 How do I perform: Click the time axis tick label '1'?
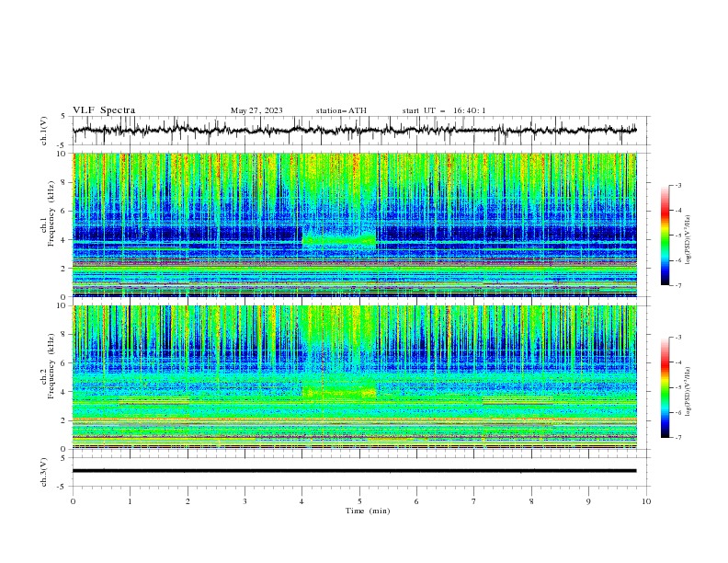pyautogui.click(x=130, y=501)
